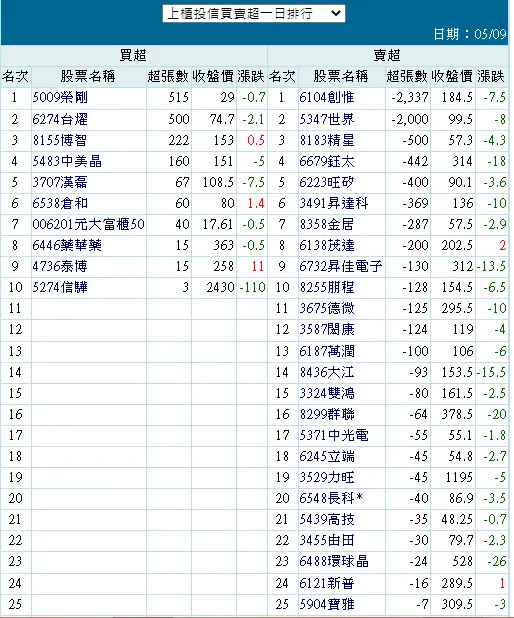Viewport: 514px width, 618px height.
Task: Select the -26 change for 環球晶
Action: point(497,561)
